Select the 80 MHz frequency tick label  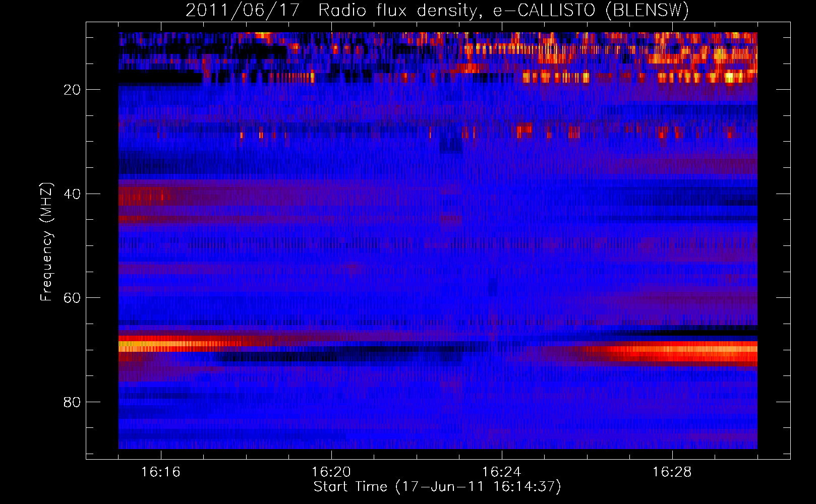72,402
